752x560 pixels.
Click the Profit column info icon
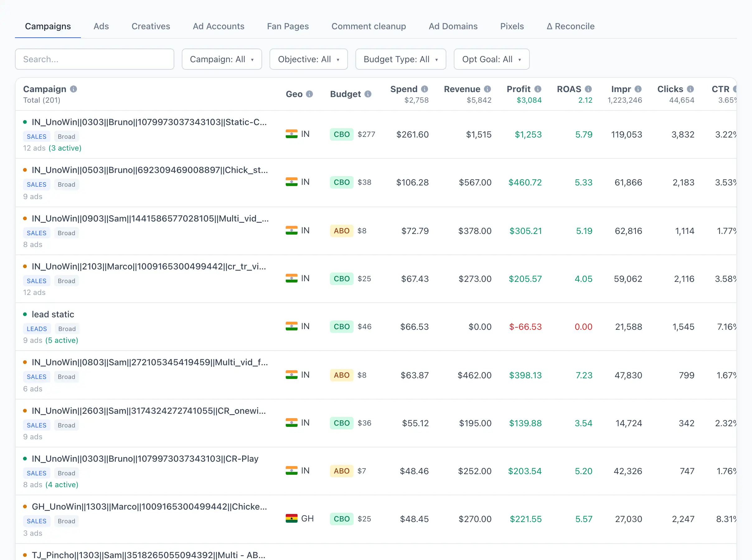(538, 89)
